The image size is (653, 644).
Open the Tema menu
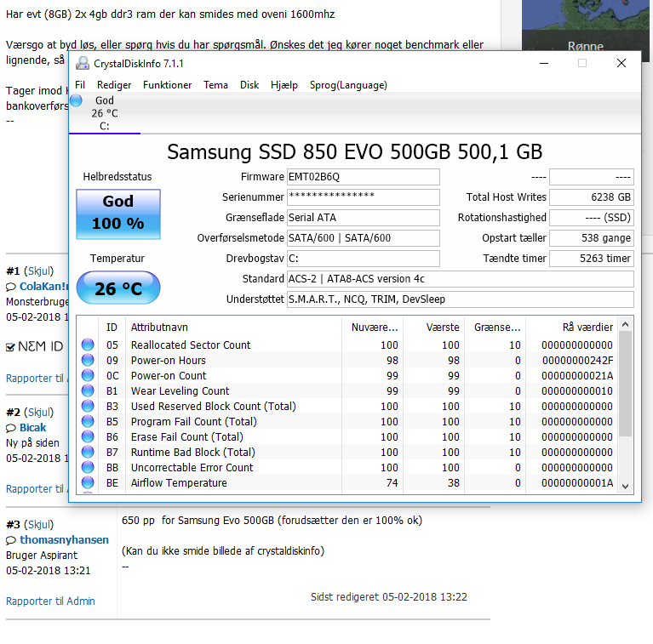tap(215, 85)
